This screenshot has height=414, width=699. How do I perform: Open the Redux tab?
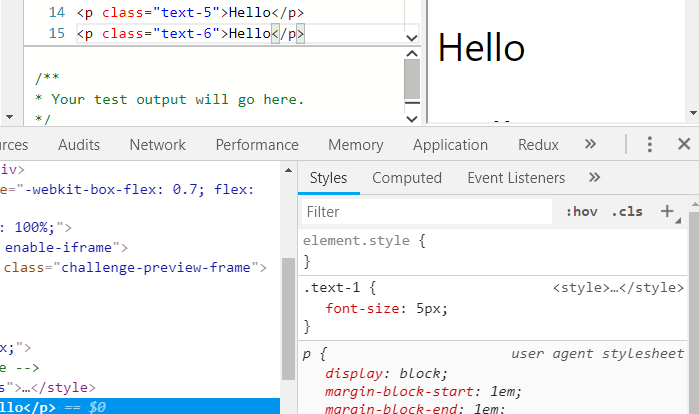pyautogui.click(x=538, y=145)
